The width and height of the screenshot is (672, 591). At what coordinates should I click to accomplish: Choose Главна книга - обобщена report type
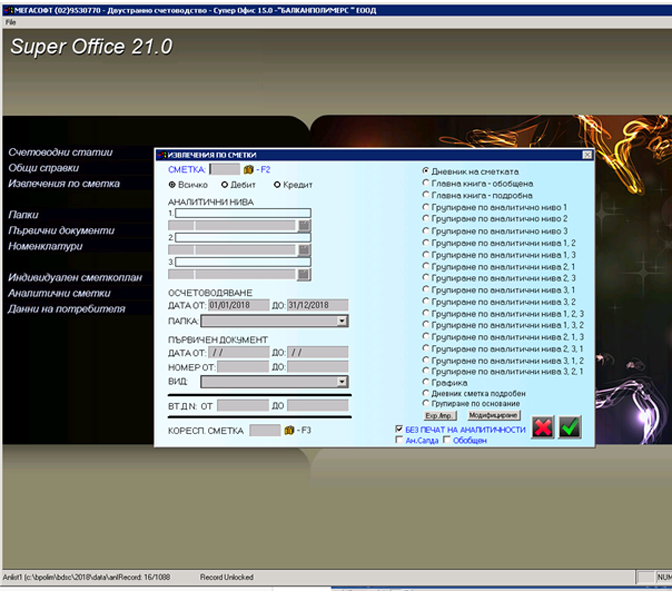tap(427, 184)
